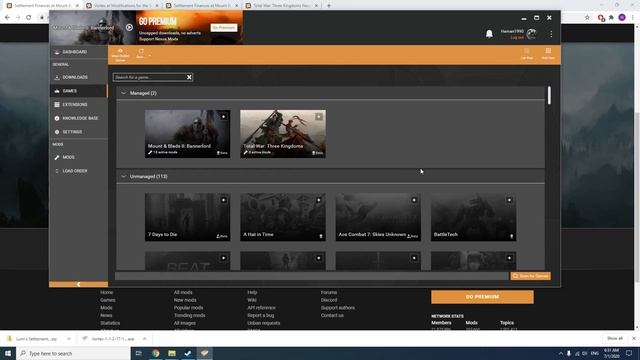This screenshot has width=640, height=360.
Task: Click the games list vertical scrollbar
Action: pos(549,95)
